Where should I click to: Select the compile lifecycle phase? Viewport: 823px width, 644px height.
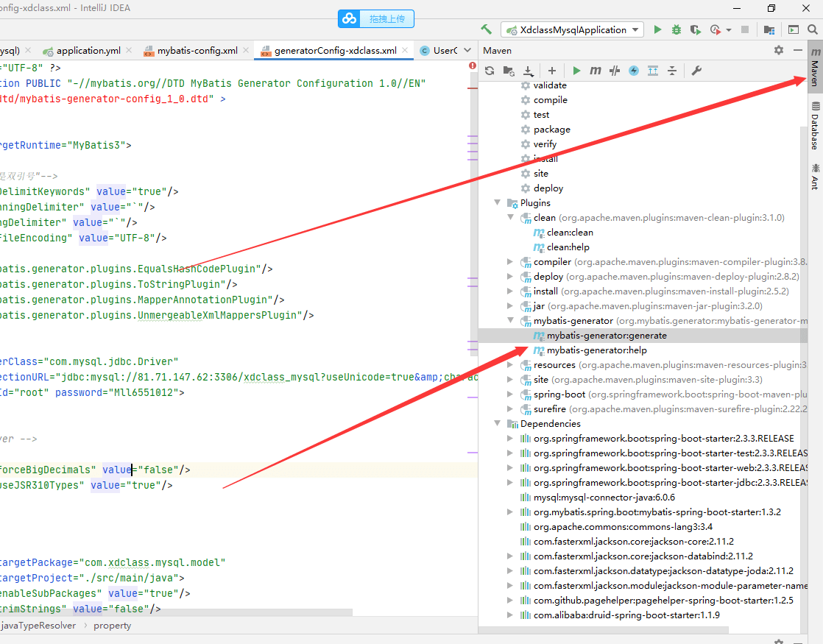click(x=550, y=99)
